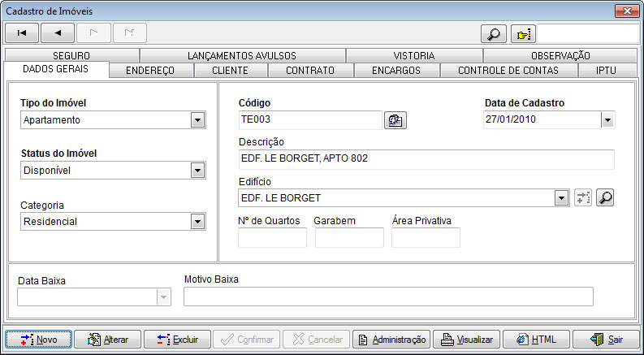Expand the Status do Imóvel dropdown

(x=197, y=171)
